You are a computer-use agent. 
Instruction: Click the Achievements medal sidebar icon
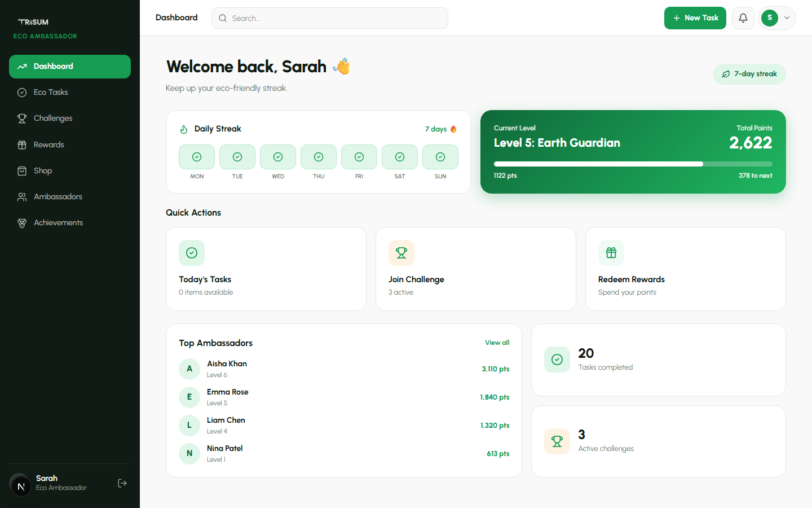[22, 223]
